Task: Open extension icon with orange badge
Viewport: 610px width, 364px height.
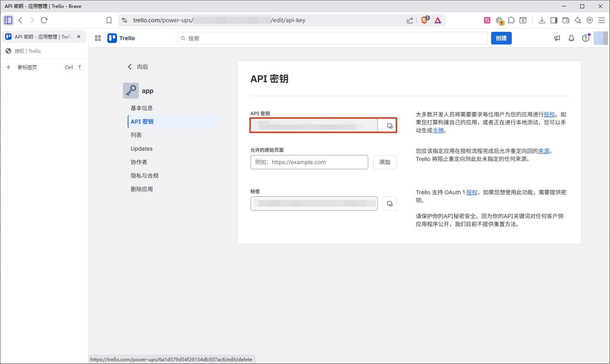Action: point(499,21)
